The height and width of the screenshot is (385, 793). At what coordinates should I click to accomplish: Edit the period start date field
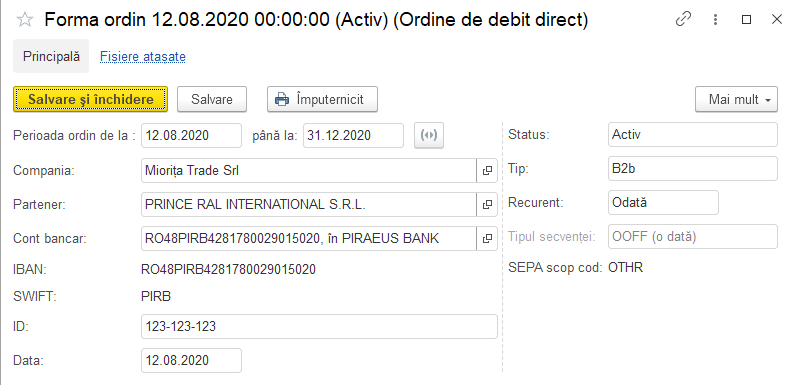coord(191,135)
